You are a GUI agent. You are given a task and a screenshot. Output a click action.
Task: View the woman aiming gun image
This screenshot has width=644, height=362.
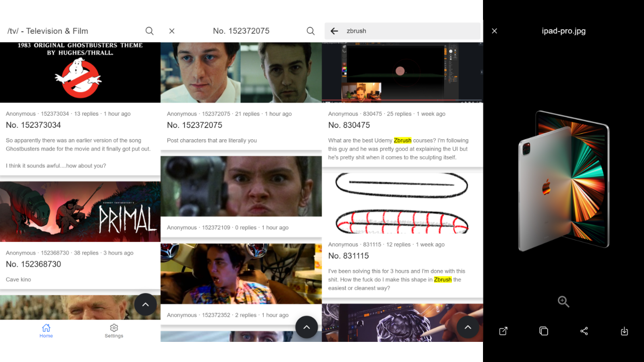[241, 186]
